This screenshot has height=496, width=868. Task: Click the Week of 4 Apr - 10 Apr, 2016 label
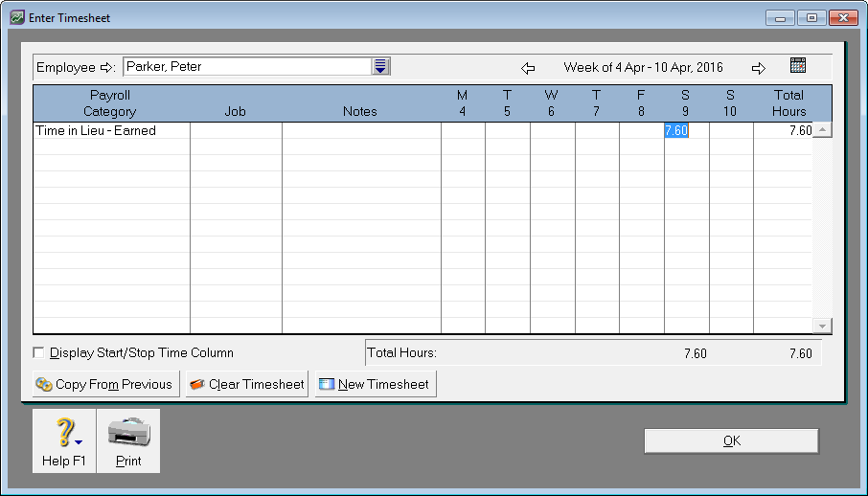point(643,68)
